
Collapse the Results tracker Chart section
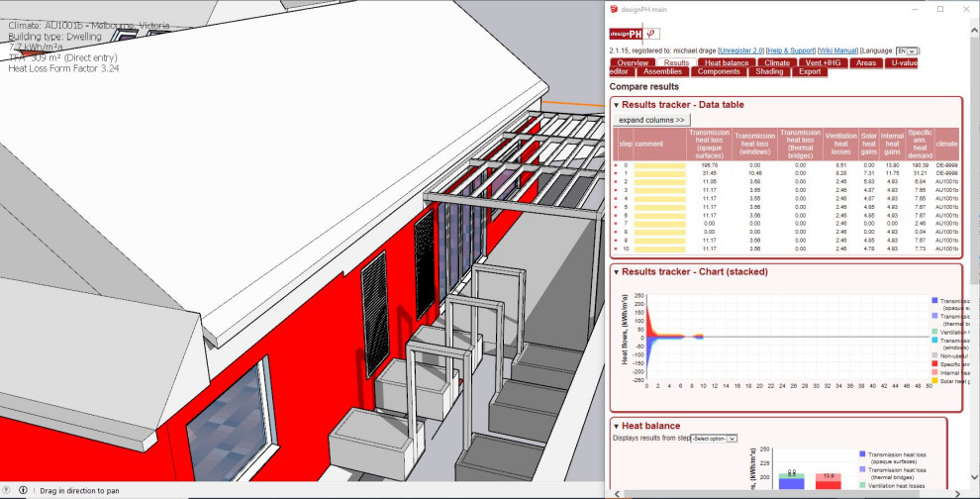616,271
